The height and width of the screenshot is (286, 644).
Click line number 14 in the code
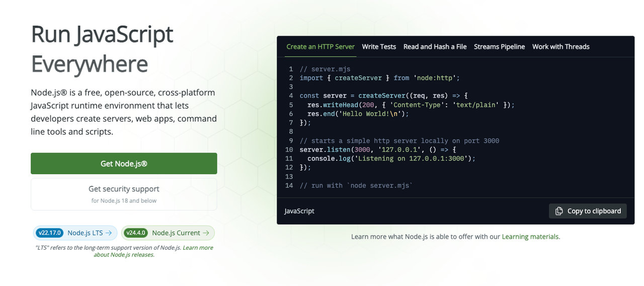tap(289, 186)
